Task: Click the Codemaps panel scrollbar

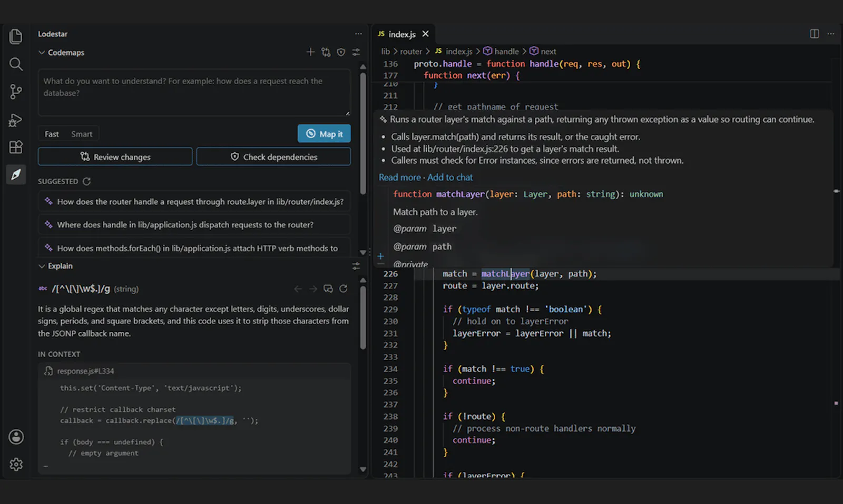Action: (x=363, y=134)
